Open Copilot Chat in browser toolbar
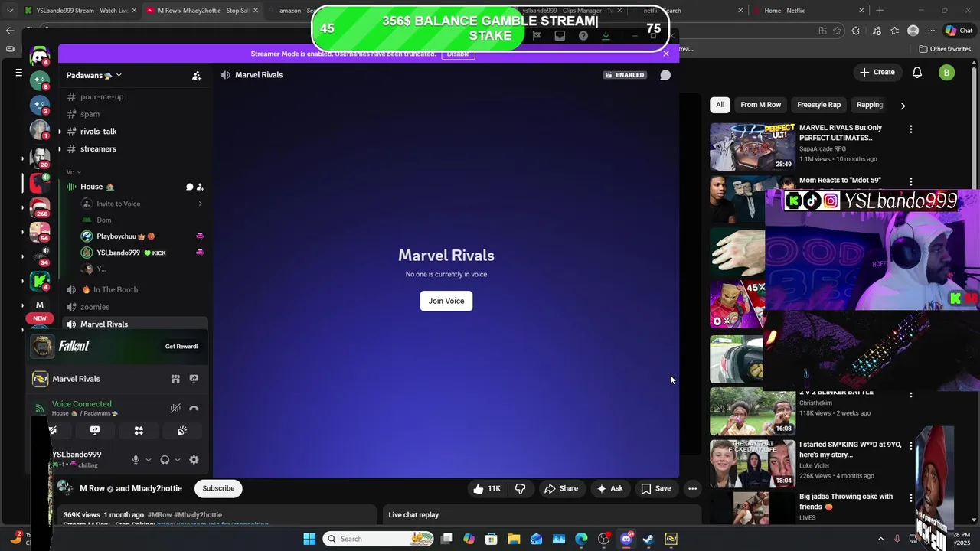 pyautogui.click(x=959, y=31)
